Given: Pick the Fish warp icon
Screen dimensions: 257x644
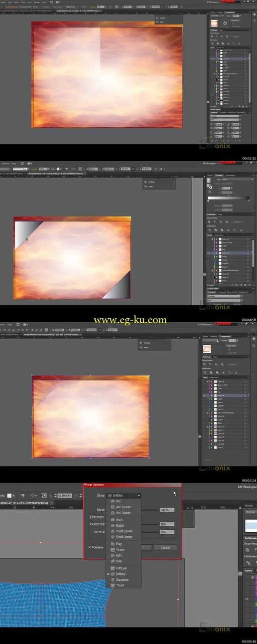Looking at the screenshot, I should pos(112,555).
